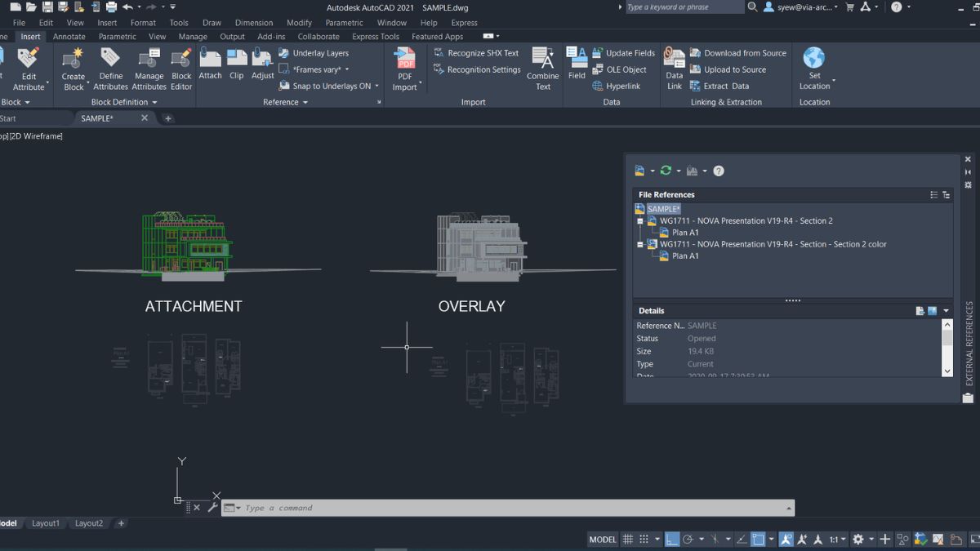Toggle polar tracking in status bar
Image resolution: width=980 pixels, height=551 pixels.
coord(688,540)
